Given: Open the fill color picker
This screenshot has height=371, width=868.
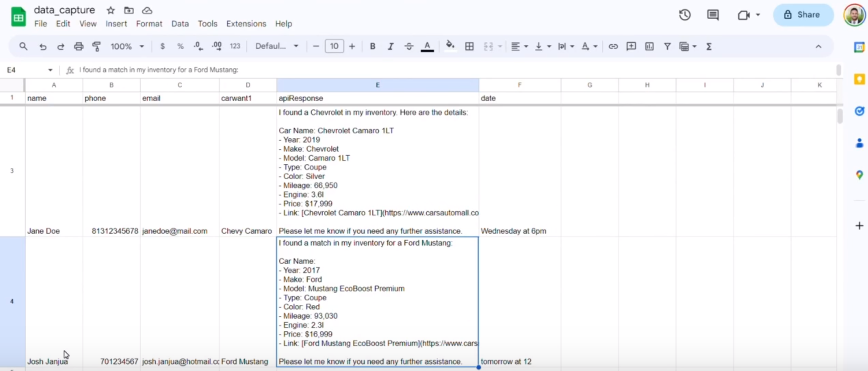Looking at the screenshot, I should coord(450,47).
